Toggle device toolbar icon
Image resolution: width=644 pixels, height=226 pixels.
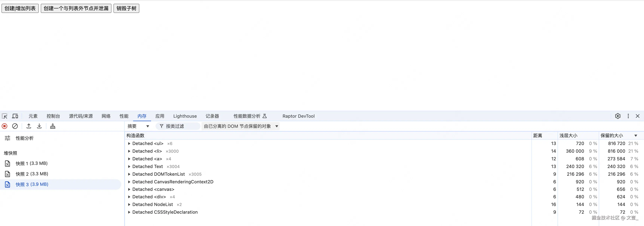(x=15, y=116)
